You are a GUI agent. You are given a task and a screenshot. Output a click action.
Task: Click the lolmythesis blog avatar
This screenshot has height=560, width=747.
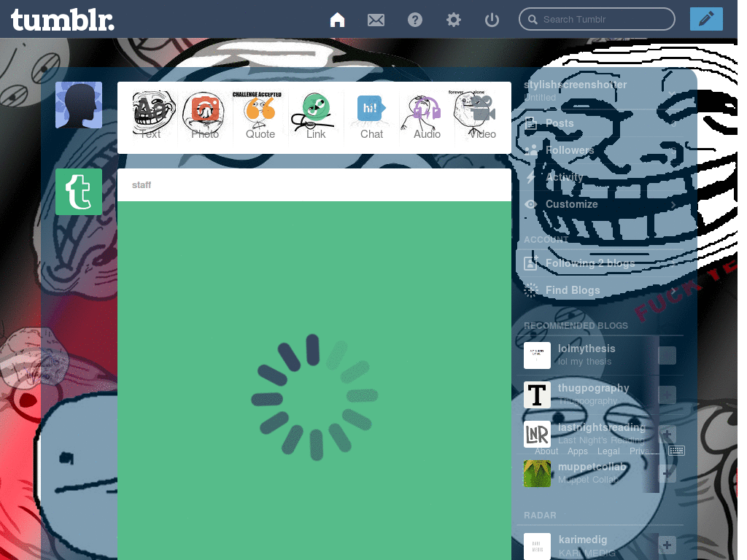(x=537, y=355)
